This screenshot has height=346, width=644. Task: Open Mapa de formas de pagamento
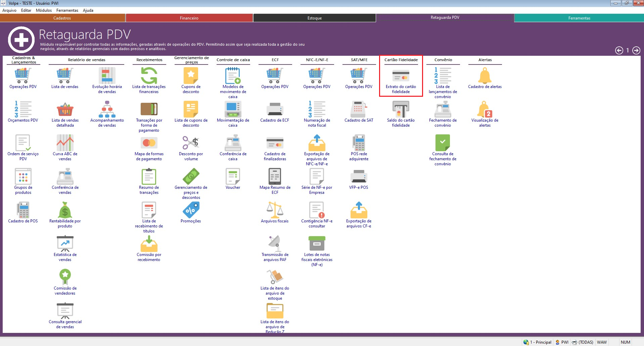click(149, 143)
